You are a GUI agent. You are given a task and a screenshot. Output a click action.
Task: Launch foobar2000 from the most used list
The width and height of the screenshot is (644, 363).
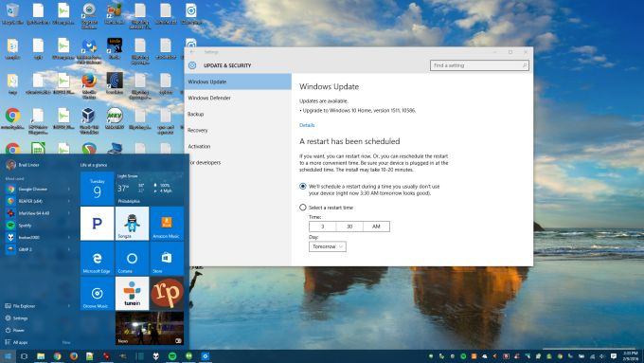[28, 237]
